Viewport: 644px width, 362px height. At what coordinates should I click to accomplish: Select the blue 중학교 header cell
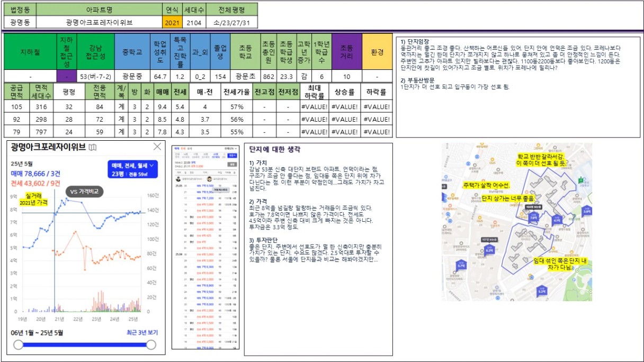[x=132, y=52]
